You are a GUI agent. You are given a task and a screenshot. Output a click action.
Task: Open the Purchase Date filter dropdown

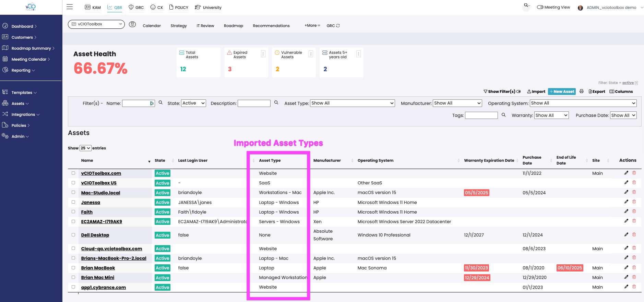pos(623,116)
